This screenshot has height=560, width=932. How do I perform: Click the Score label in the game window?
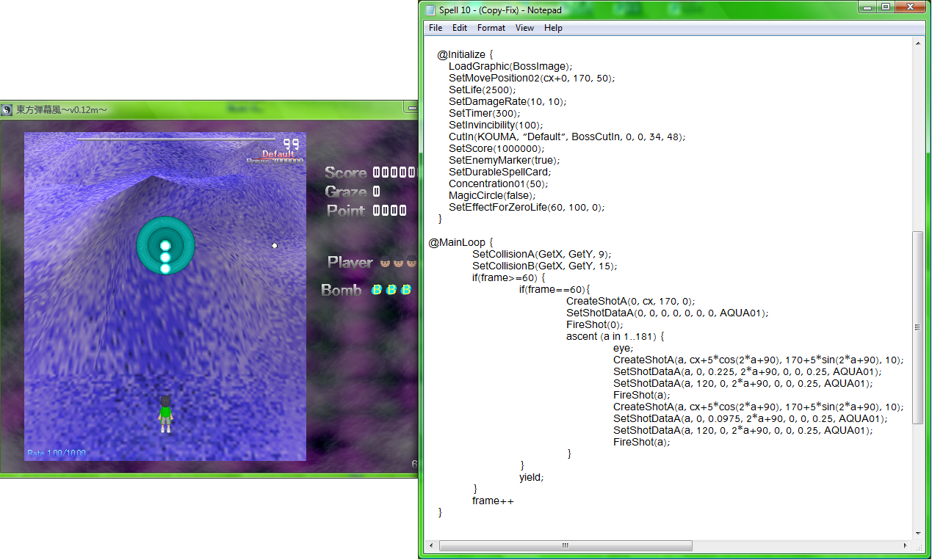coord(346,172)
